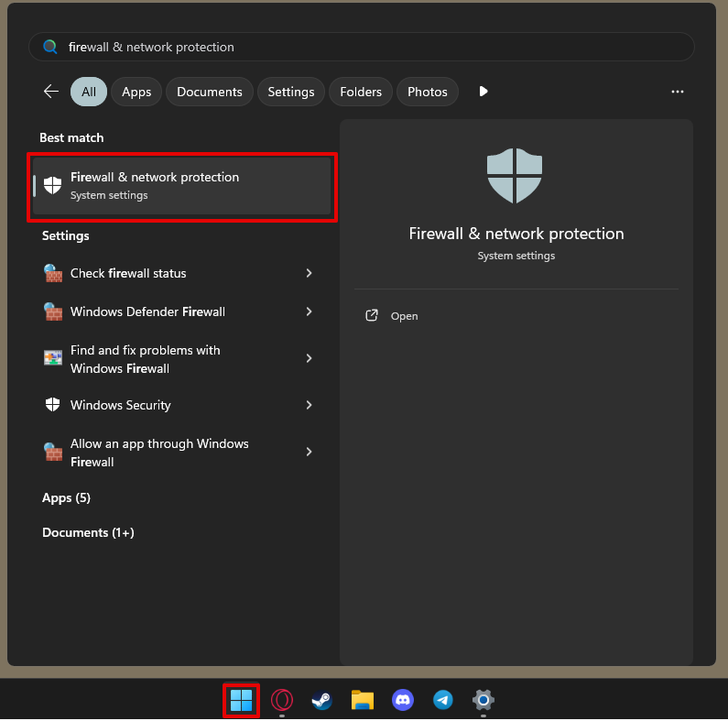Open Telegram from the taskbar
The height and width of the screenshot is (721, 728).
tap(443, 700)
